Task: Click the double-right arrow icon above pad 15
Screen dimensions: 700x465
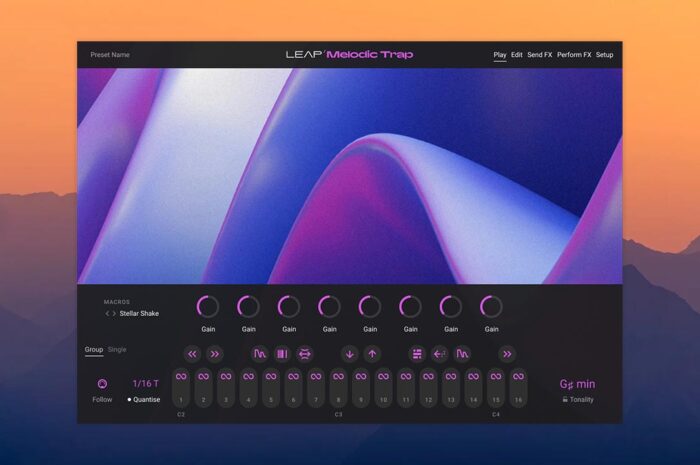Action: (507, 354)
